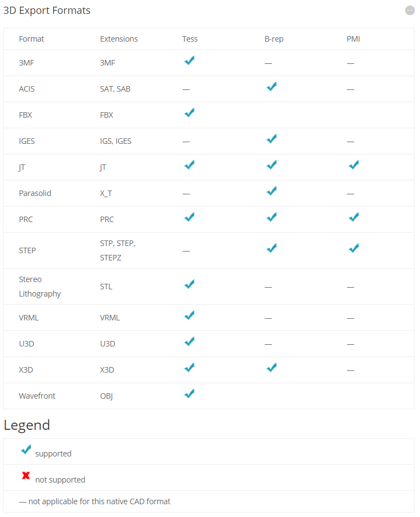Click the Format column header
This screenshot has height=517, width=420.
coord(32,39)
